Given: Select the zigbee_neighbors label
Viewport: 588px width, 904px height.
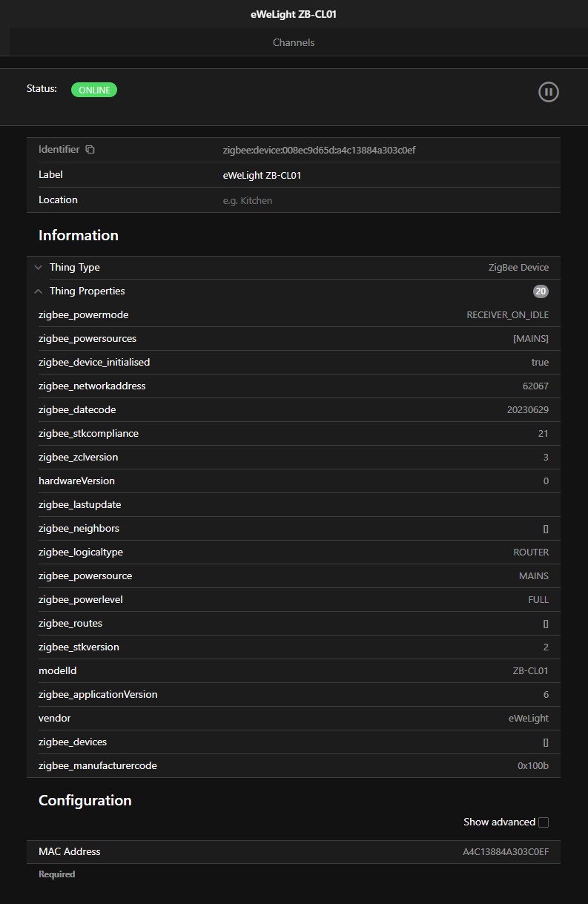Looking at the screenshot, I should click(79, 529).
